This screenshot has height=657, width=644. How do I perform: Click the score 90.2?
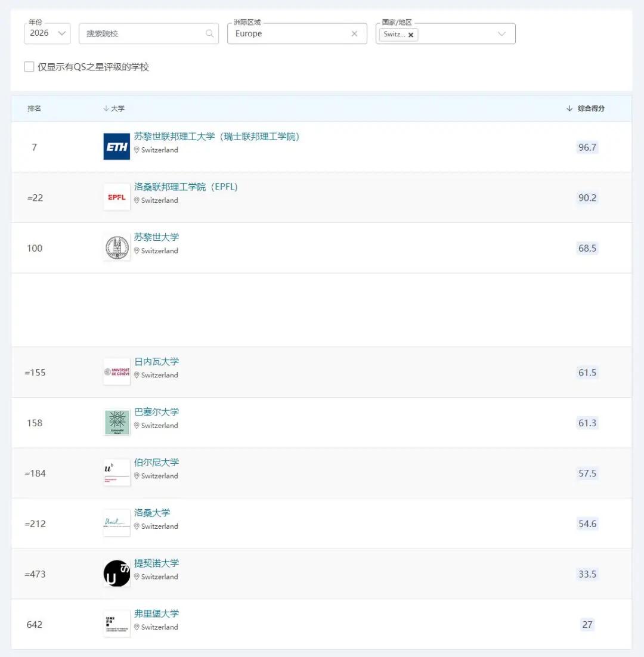(587, 198)
